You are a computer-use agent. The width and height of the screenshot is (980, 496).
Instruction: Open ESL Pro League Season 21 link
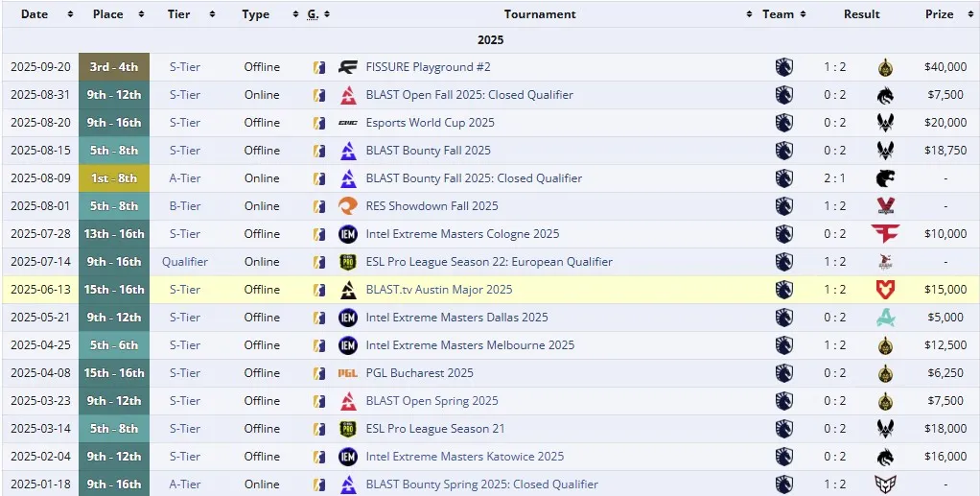tap(435, 429)
